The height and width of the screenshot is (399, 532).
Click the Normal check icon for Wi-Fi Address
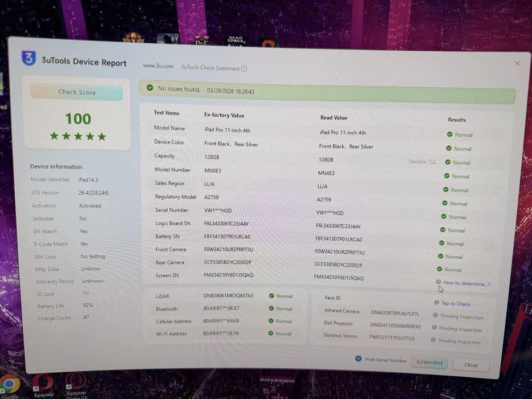coord(270,333)
